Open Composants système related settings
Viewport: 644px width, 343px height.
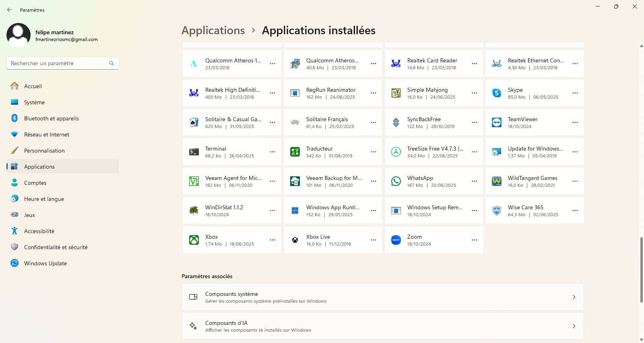pos(383,297)
